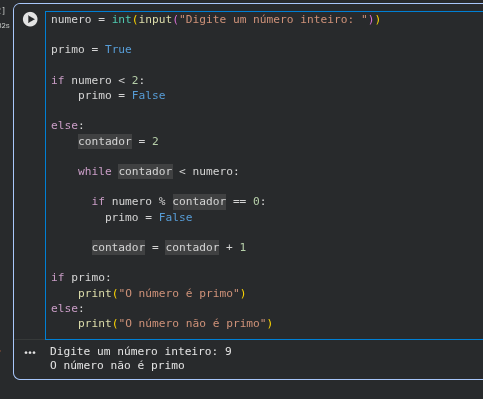Click the 'if numero < 2:' line
The image size is (483, 399).
98,80
